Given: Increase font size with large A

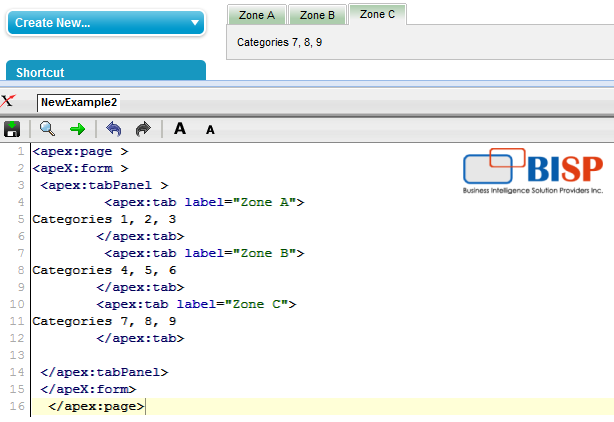Looking at the screenshot, I should tap(180, 129).
